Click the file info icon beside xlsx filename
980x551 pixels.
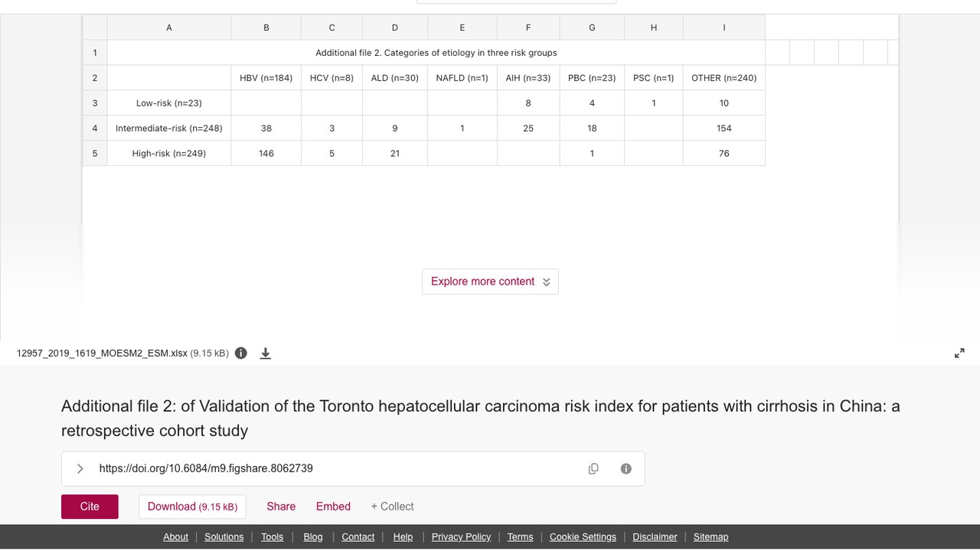click(x=241, y=353)
